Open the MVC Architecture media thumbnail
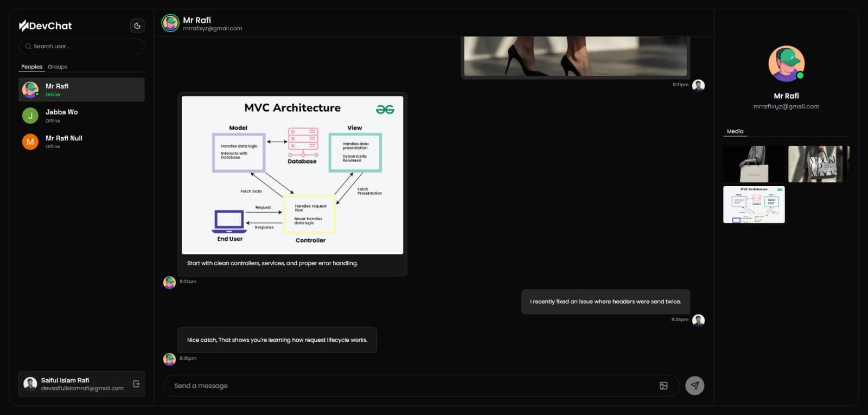The image size is (868, 415). (754, 205)
